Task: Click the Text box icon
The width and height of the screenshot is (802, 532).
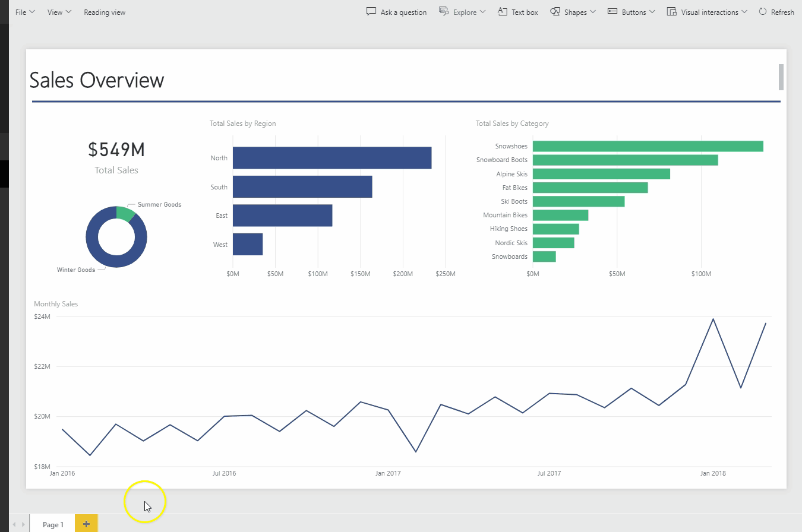Action: 502,11
